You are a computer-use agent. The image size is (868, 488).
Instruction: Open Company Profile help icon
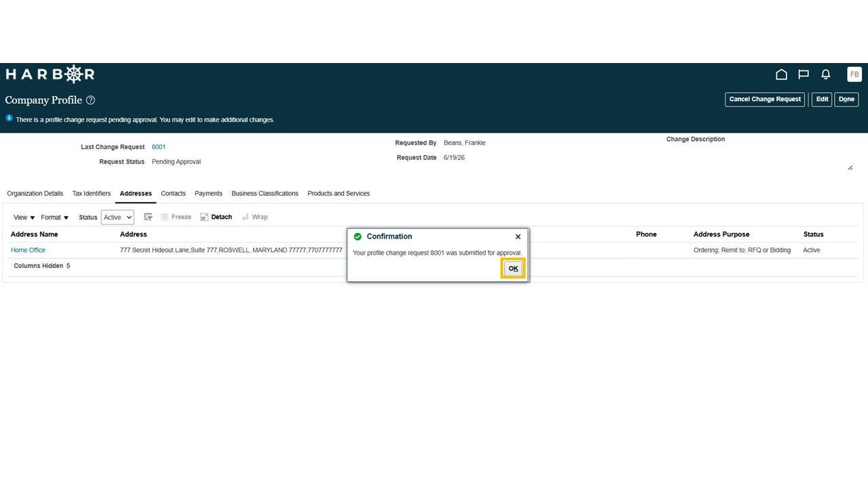[91, 100]
